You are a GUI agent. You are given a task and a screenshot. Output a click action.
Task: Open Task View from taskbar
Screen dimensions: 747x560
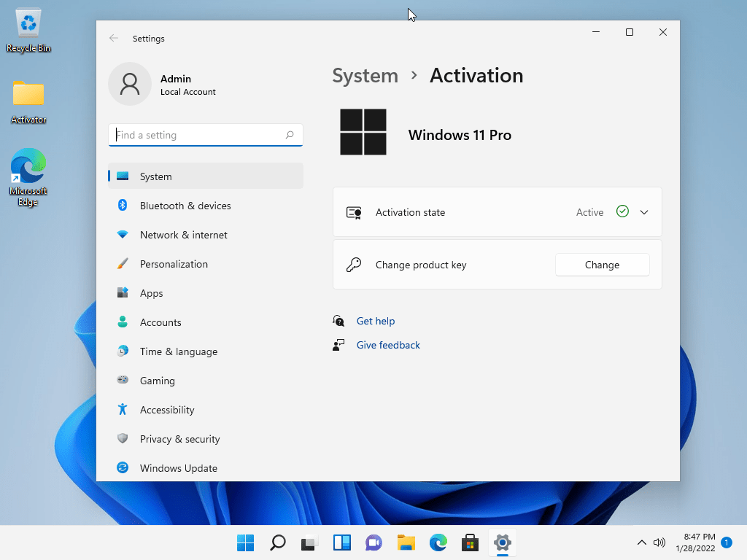point(309,542)
